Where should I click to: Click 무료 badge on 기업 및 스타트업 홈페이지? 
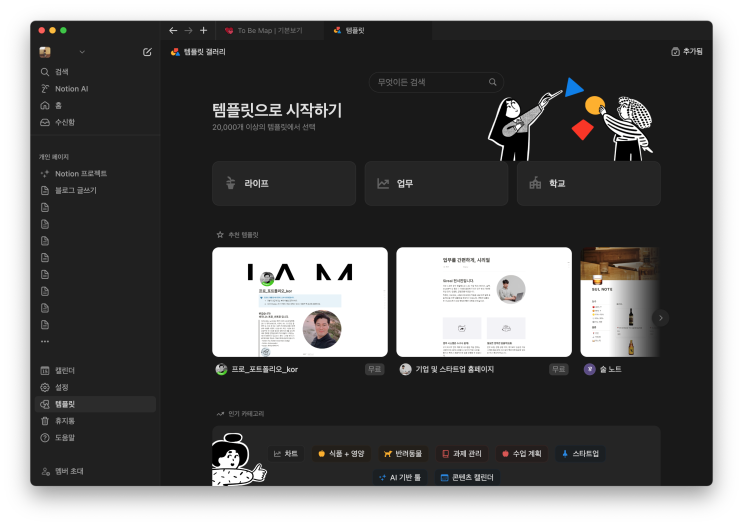[559, 369]
